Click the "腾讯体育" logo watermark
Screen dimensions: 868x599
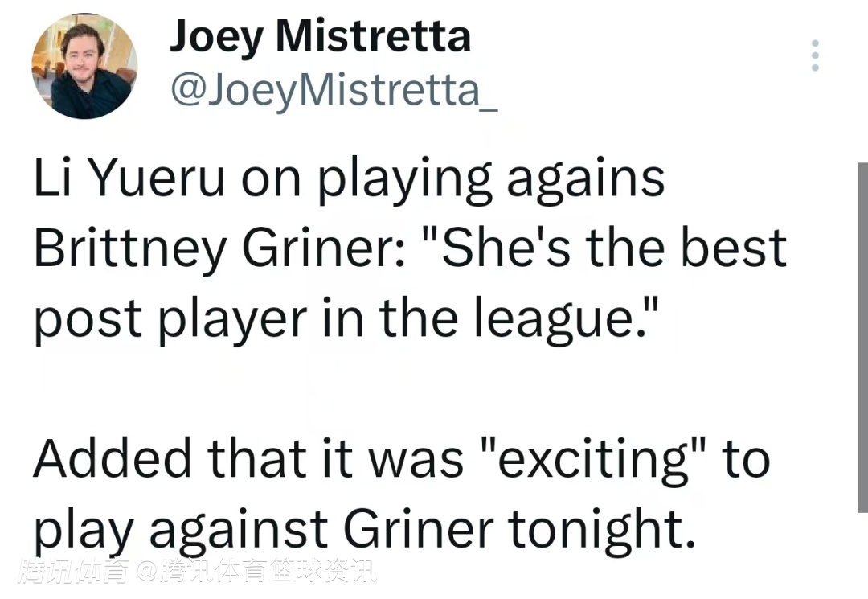pos(74,572)
